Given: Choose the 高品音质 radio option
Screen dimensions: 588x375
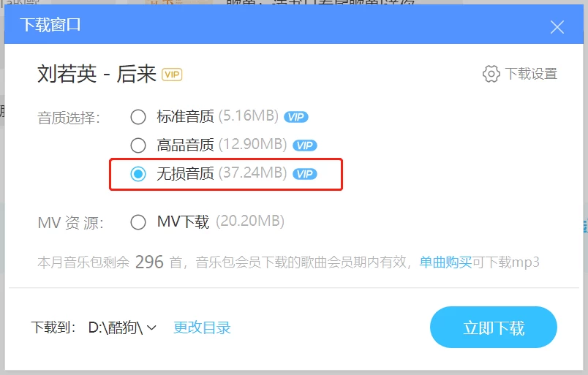Looking at the screenshot, I should 138,145.
